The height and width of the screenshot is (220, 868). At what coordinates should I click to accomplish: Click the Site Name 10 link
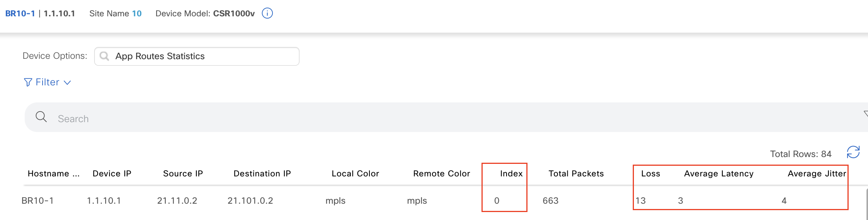click(136, 14)
